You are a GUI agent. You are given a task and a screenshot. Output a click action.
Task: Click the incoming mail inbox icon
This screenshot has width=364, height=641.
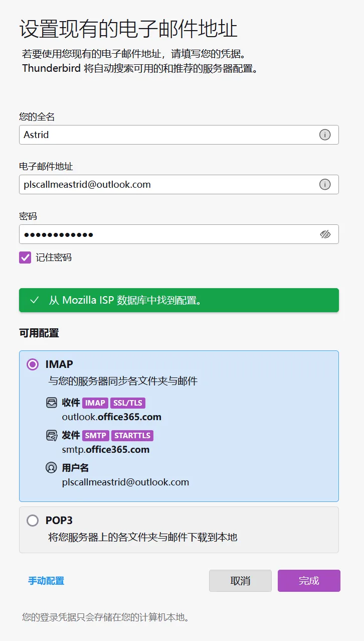pyautogui.click(x=51, y=403)
